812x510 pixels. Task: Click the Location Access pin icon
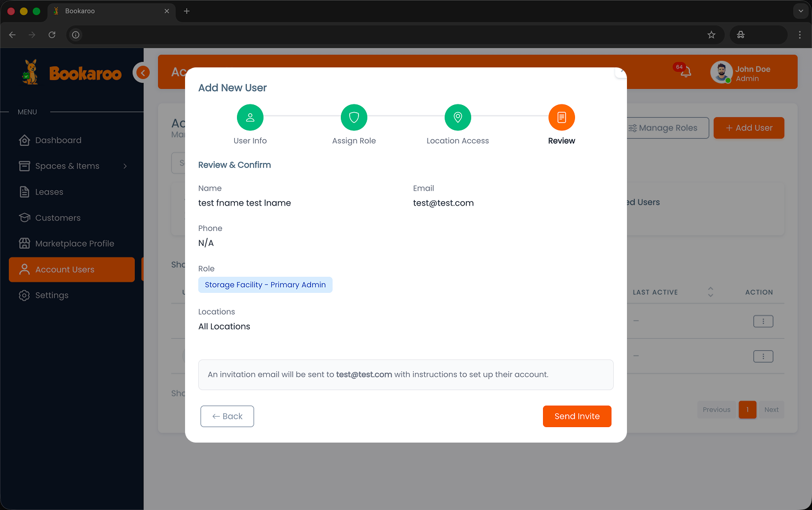457,117
